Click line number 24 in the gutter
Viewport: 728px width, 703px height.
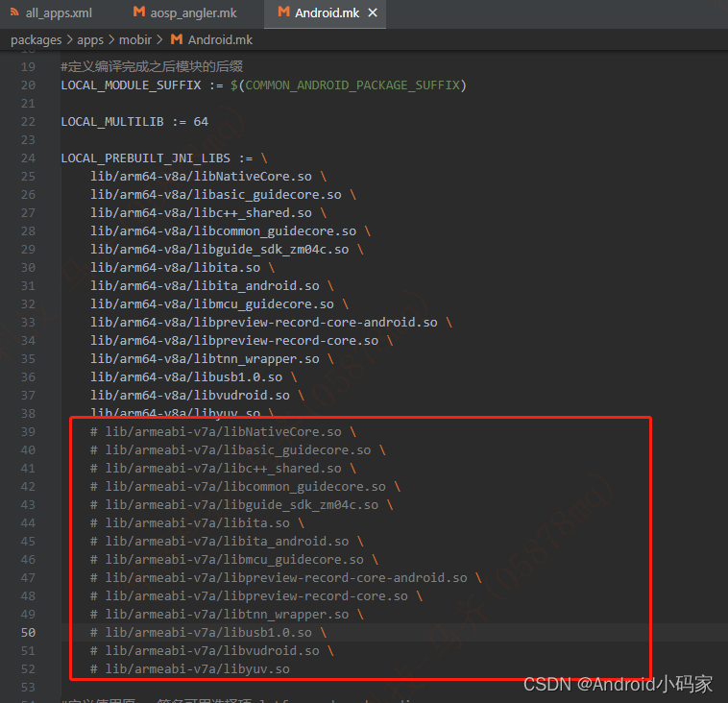(28, 158)
